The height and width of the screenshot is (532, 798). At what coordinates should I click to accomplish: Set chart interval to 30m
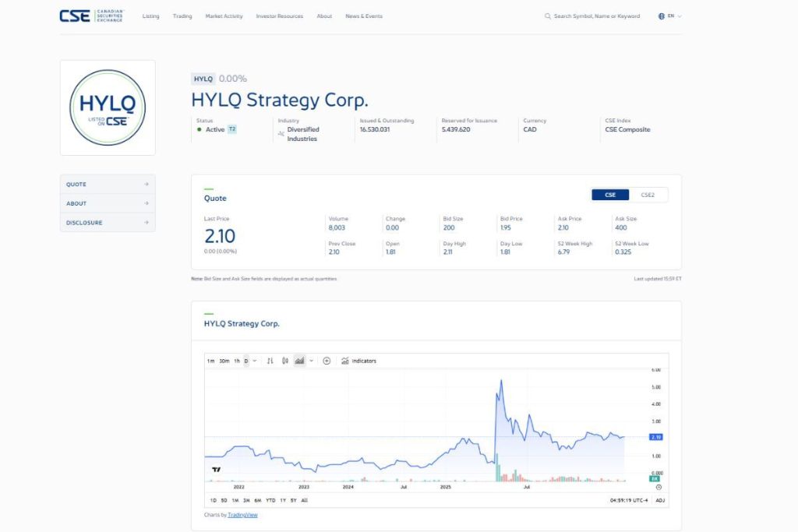coord(224,361)
